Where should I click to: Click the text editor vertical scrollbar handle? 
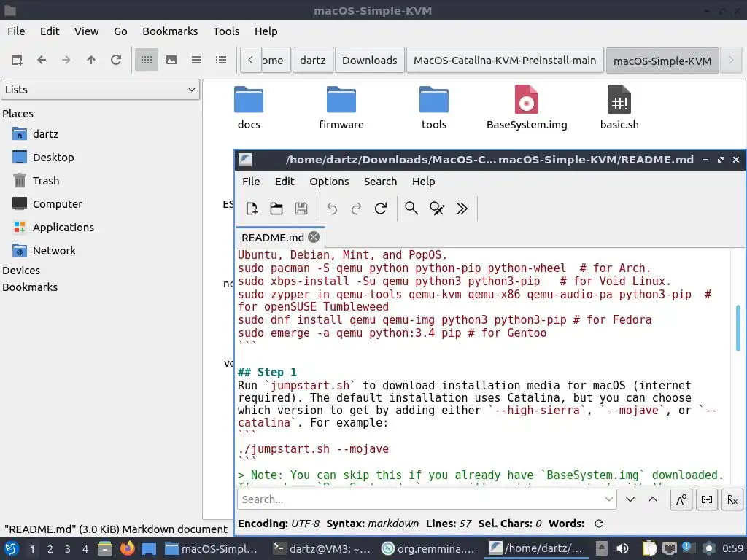pyautogui.click(x=738, y=328)
